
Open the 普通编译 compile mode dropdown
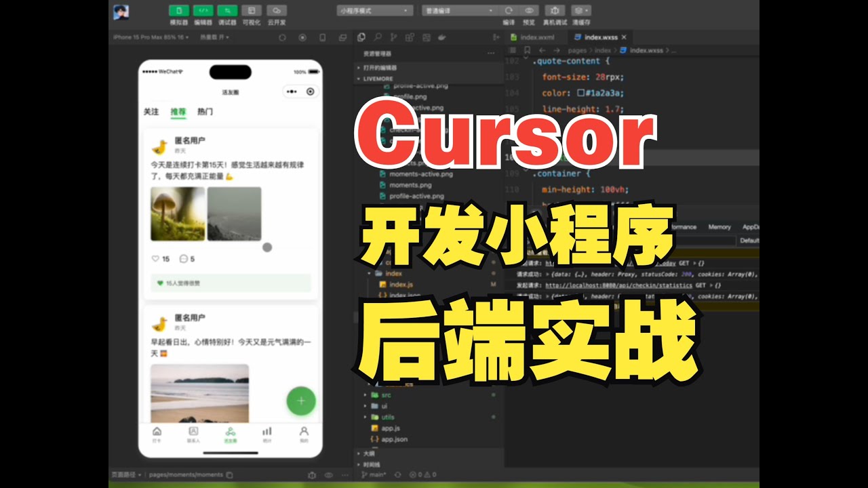(x=460, y=11)
